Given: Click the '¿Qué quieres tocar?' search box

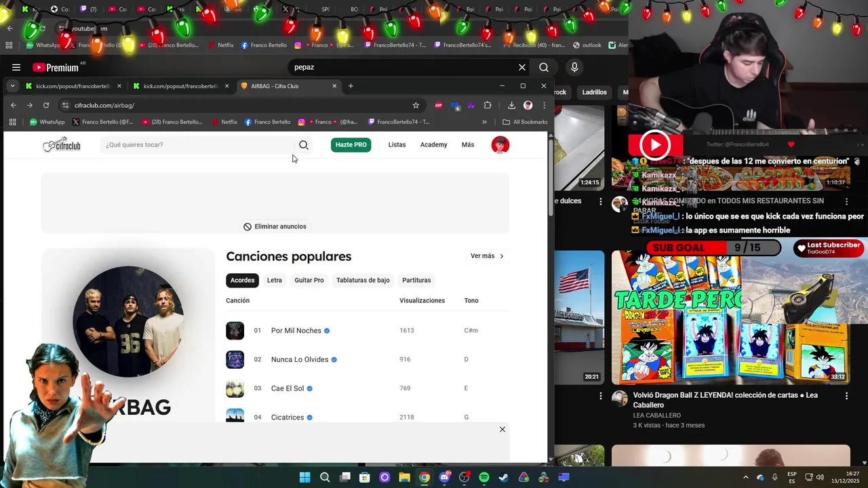Looking at the screenshot, I should tap(197, 144).
